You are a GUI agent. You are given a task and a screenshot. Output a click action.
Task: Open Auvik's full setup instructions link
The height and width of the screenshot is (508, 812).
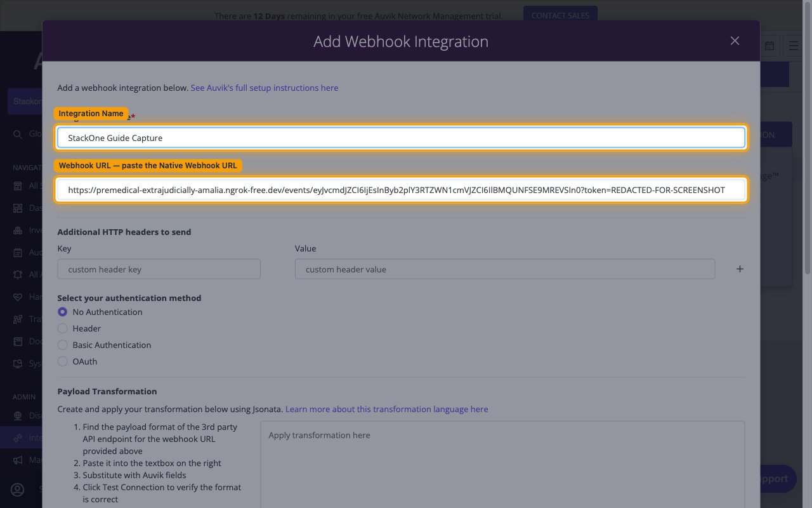[x=265, y=88]
